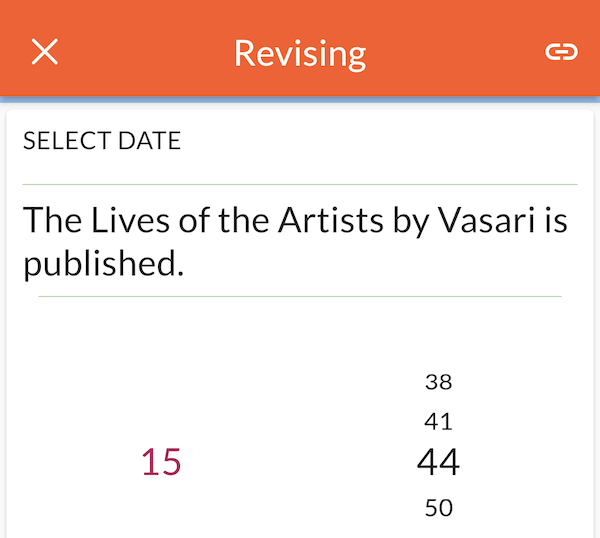
Task: Select 50 in the year picker
Action: 439,508
